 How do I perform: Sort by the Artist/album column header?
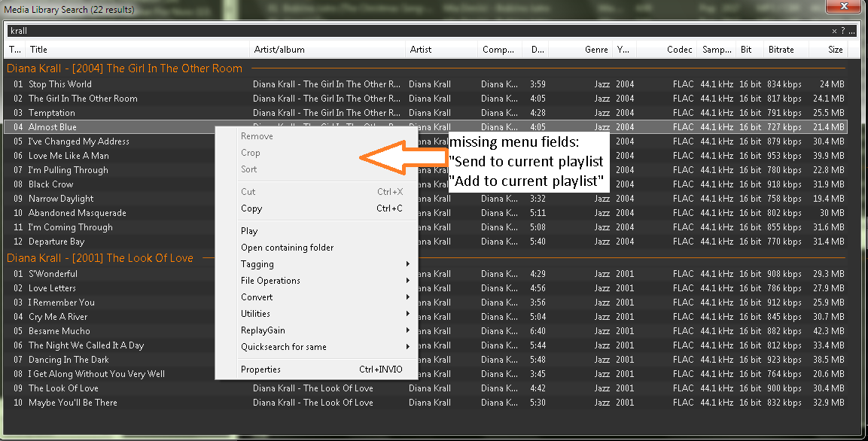click(327, 50)
